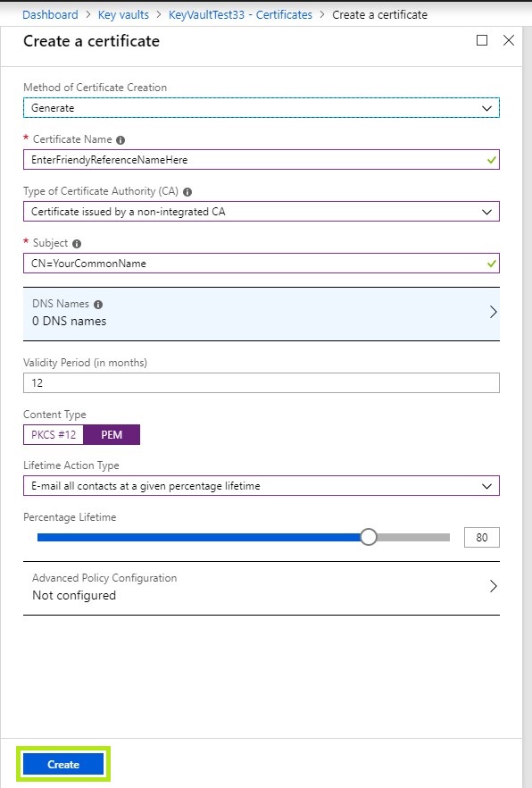Maximize the Create a certificate blade
Image resolution: width=532 pixels, height=788 pixels.
pos(482,40)
